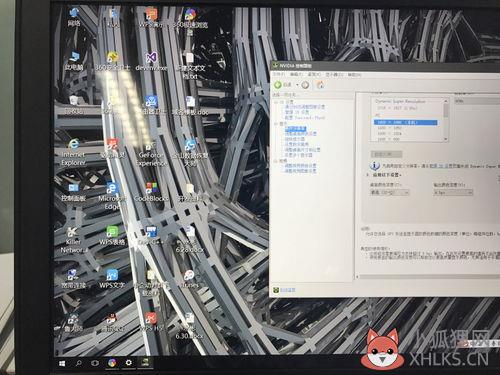Open the Internet Explorer desktop icon
500x375 pixels.
tap(73, 152)
